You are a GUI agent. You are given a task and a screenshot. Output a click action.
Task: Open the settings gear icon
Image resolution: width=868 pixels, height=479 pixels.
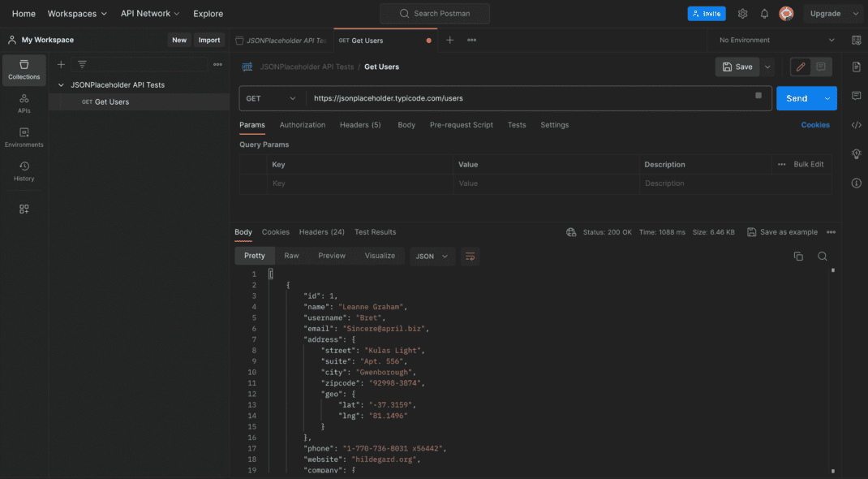(x=742, y=14)
